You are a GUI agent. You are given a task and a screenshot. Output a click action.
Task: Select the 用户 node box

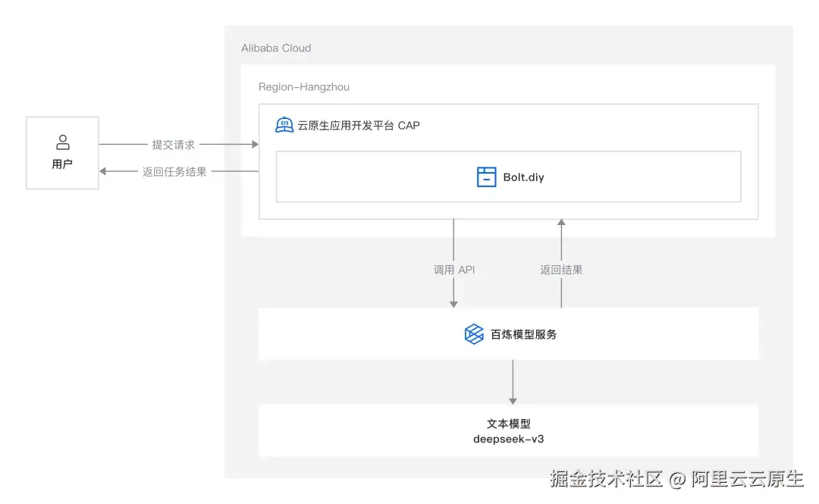click(x=62, y=152)
